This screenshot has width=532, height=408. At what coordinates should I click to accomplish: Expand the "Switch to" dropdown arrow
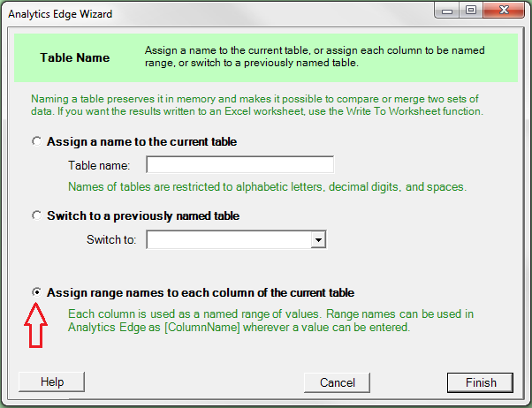[x=318, y=240]
